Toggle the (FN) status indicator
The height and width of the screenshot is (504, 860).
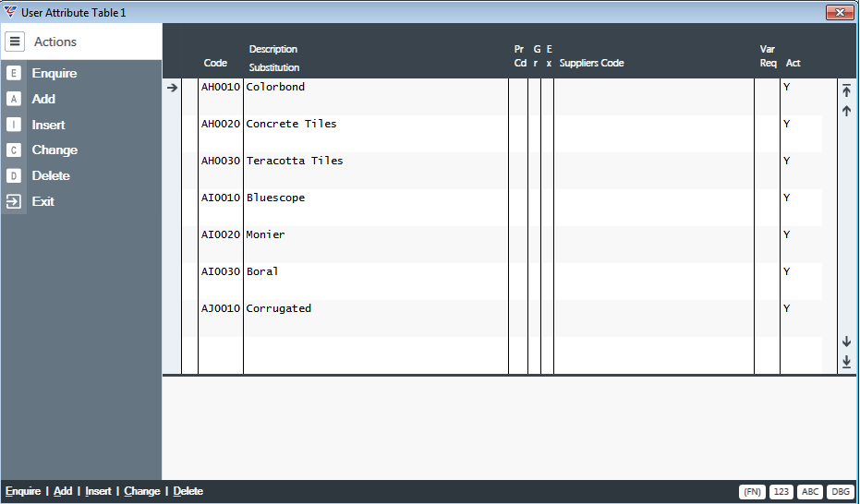tap(752, 491)
